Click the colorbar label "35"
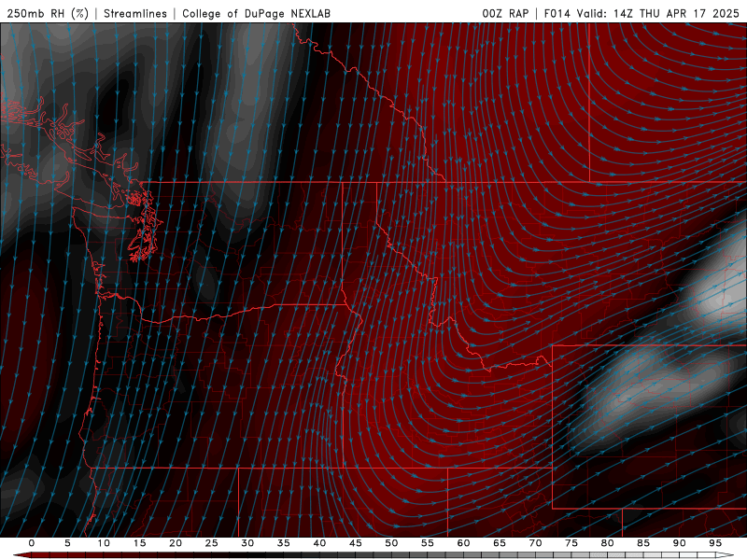Viewport: 747px width, 560px height. [284, 543]
